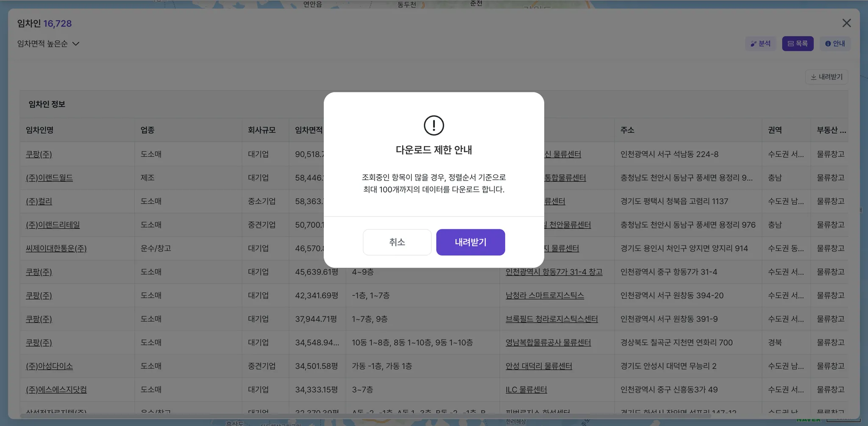Select address 인천광역시 서구 석남동 224-8

click(669, 154)
